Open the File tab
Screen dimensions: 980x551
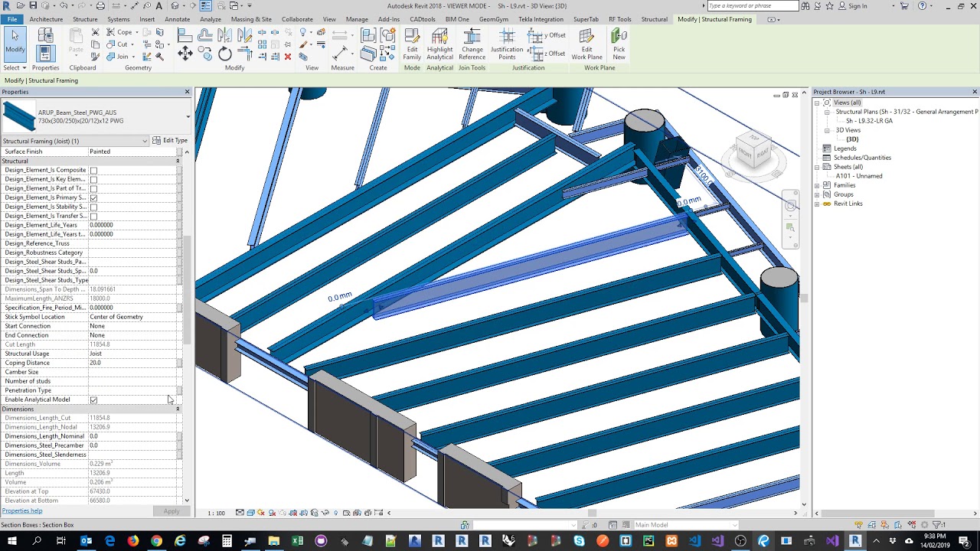12,19
